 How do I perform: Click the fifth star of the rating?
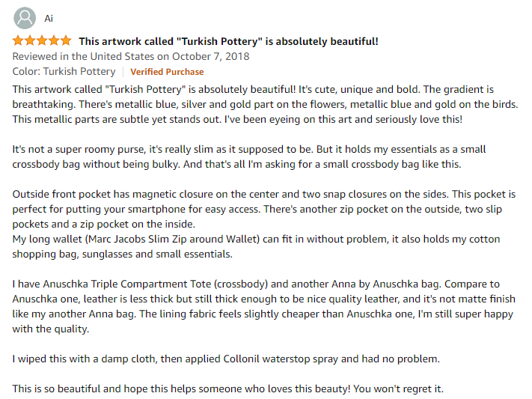[x=66, y=41]
